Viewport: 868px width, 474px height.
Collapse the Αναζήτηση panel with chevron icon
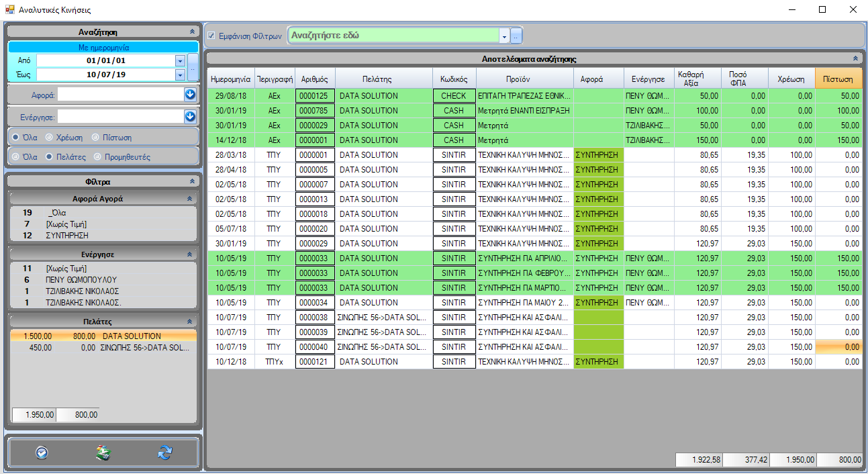(x=192, y=32)
